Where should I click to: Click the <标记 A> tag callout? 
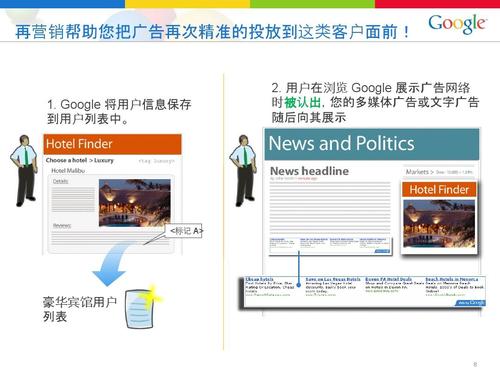[x=185, y=231]
